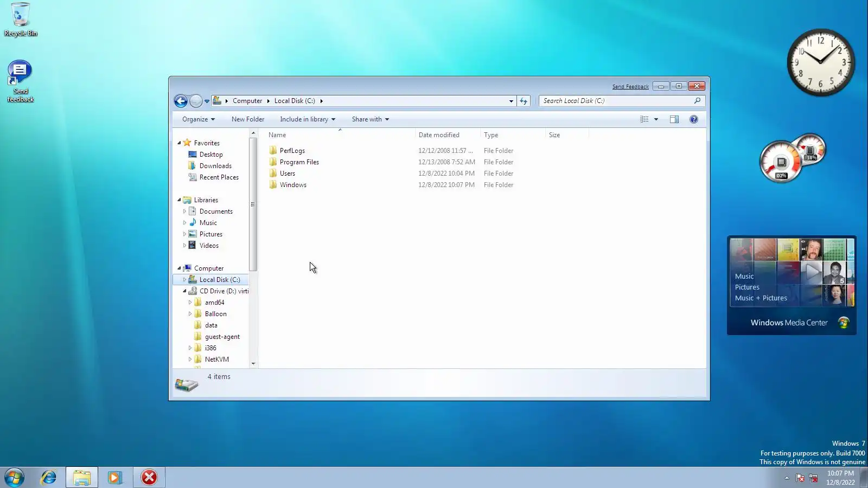Open the Organize menu
Viewport: 868px width, 488px height.
[199, 119]
